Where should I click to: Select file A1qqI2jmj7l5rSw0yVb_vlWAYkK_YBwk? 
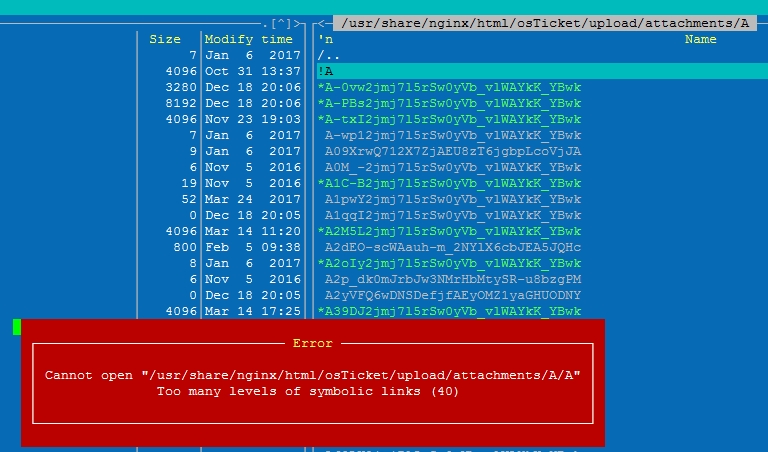[x=453, y=215]
